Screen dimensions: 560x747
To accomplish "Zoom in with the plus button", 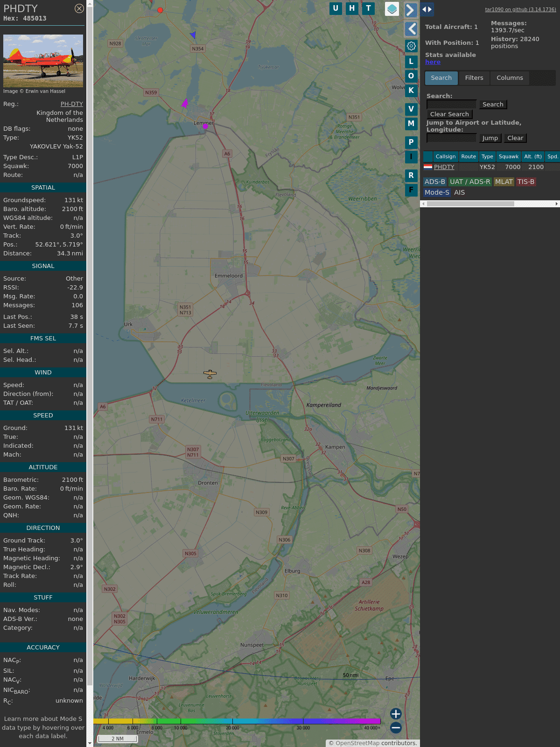I will [x=396, y=713].
